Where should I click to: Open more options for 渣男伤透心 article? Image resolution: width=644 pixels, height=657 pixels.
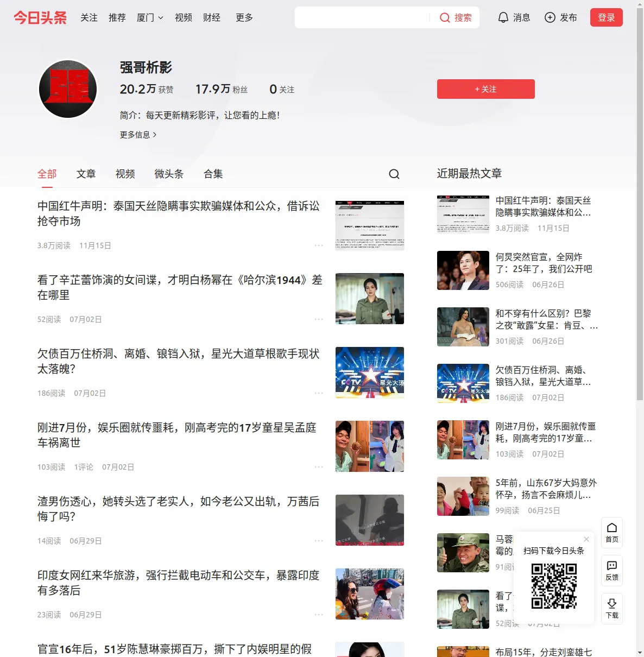click(x=319, y=541)
